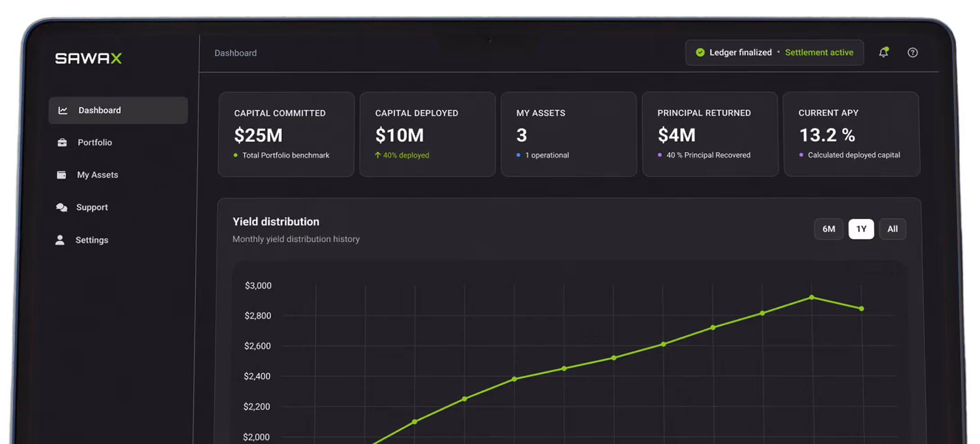The image size is (980, 444).
Task: Click the SAWAX logo
Action: (88, 58)
